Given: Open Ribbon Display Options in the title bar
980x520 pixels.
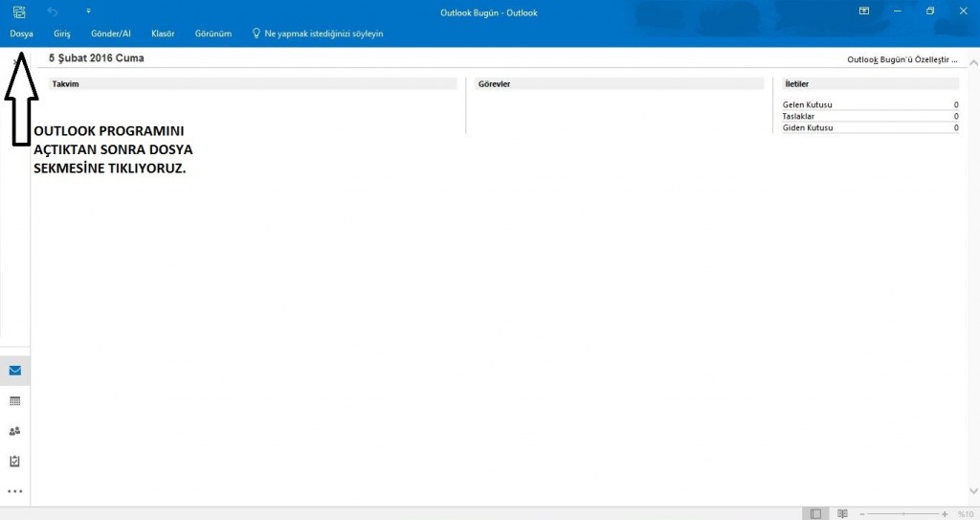Looking at the screenshot, I should point(864,11).
